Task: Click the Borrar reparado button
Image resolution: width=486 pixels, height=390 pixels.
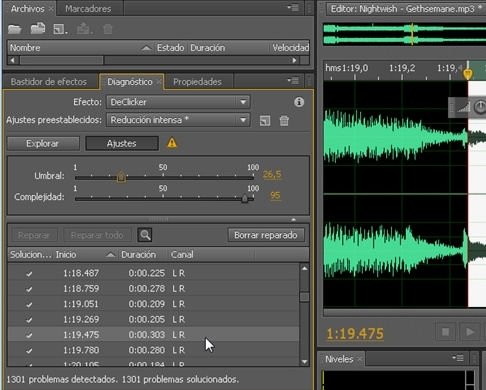Action: coord(266,235)
